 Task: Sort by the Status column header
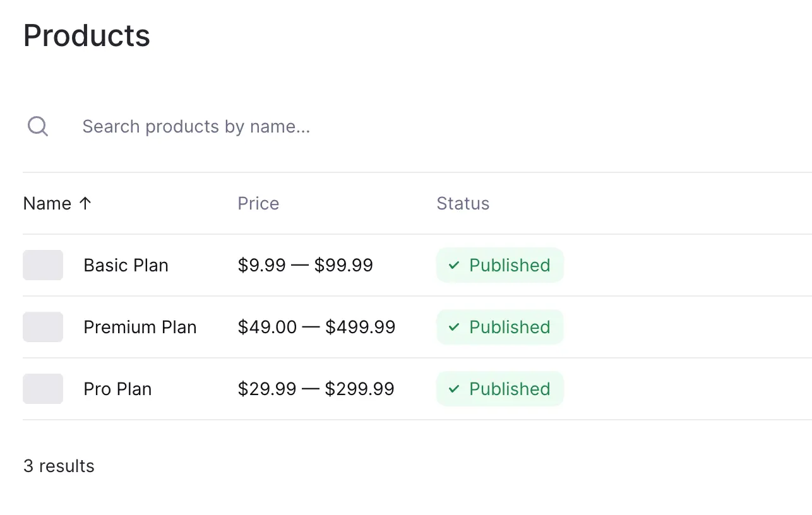click(x=463, y=203)
